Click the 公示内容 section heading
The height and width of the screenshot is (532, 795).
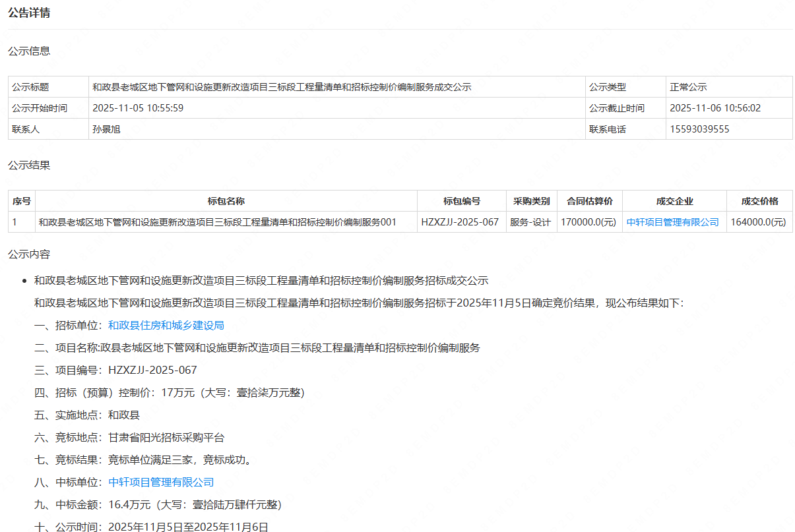coord(29,254)
